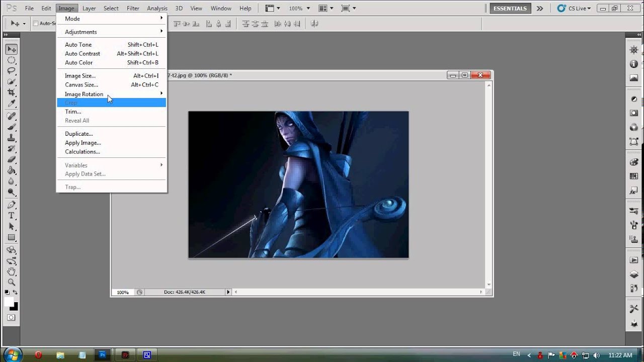The width and height of the screenshot is (644, 362).
Task: Open the Masks panel icon
Action: (x=634, y=113)
